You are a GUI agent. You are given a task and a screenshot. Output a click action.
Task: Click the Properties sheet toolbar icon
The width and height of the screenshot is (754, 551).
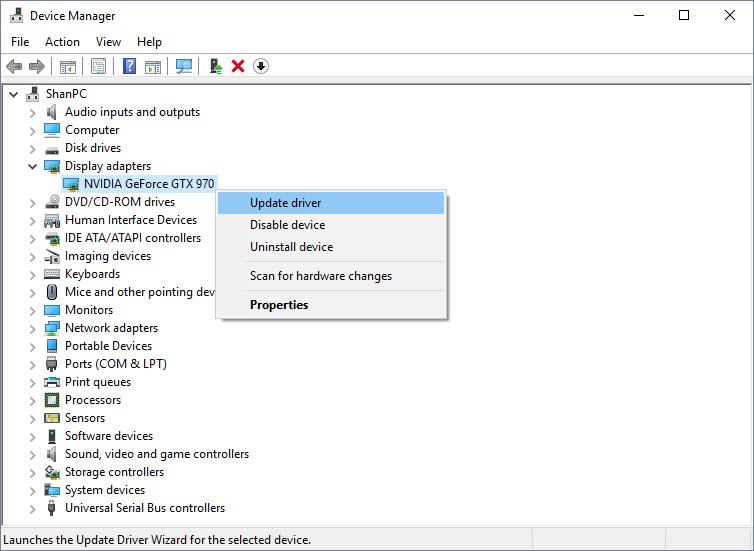pyautogui.click(x=99, y=66)
